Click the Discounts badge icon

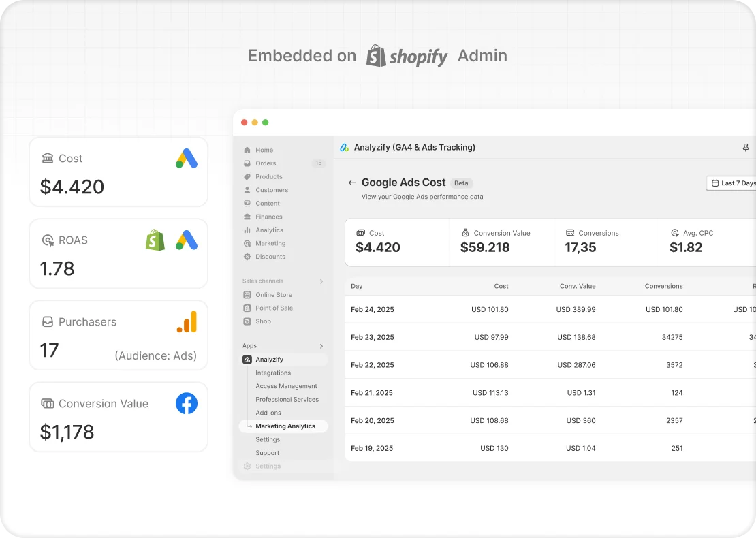[x=247, y=257]
